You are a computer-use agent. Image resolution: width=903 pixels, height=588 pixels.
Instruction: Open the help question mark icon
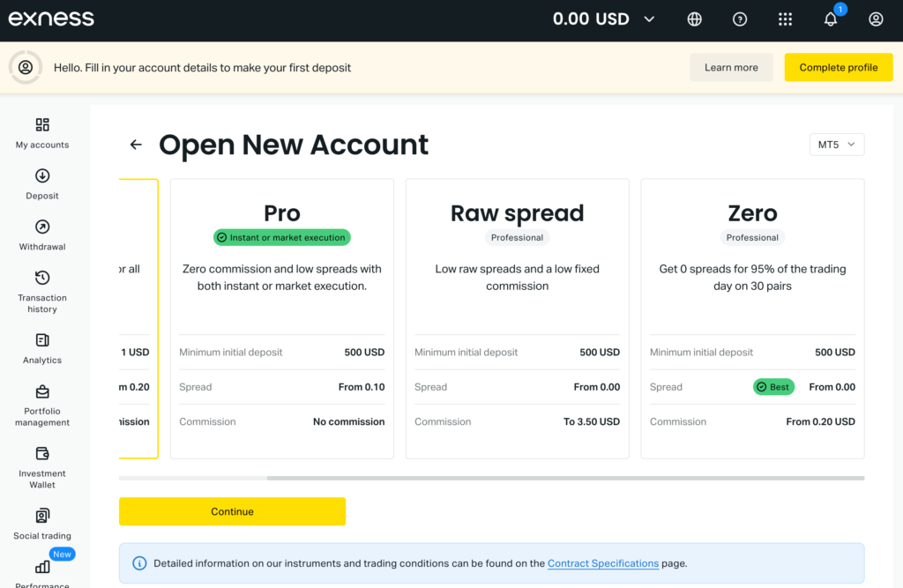(740, 19)
